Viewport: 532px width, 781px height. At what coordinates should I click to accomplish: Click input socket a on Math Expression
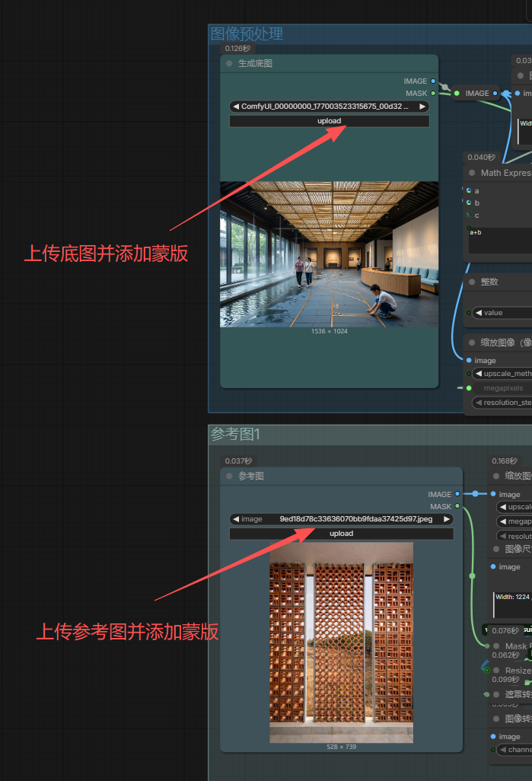pos(469,190)
